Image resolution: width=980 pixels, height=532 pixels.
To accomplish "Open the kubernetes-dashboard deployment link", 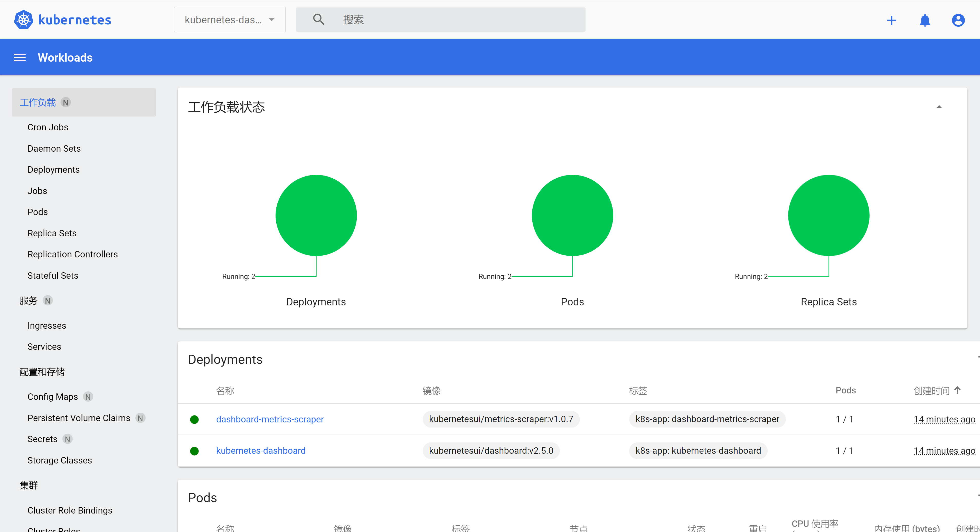I will pyautogui.click(x=261, y=451).
